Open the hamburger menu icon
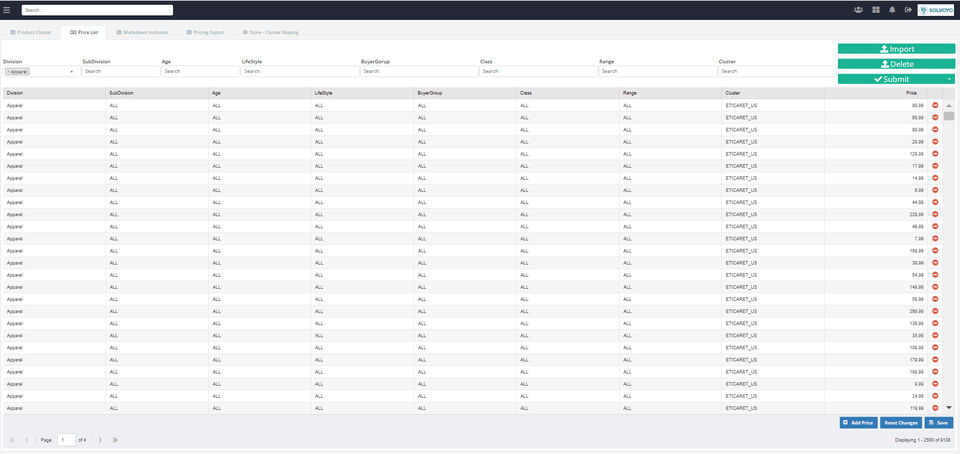Viewport: 960px width, 454px height. (x=7, y=10)
